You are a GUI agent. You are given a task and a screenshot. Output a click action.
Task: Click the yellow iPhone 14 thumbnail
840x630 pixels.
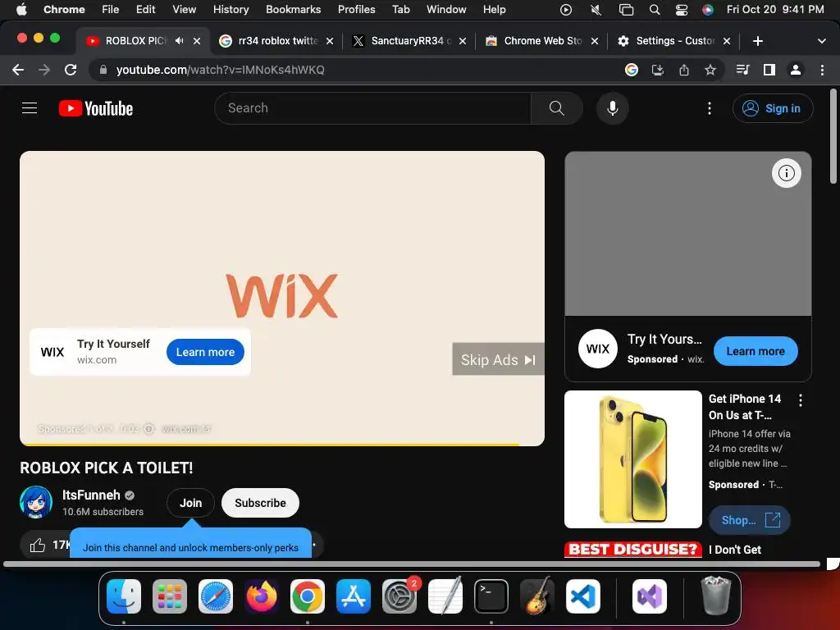[632, 459]
